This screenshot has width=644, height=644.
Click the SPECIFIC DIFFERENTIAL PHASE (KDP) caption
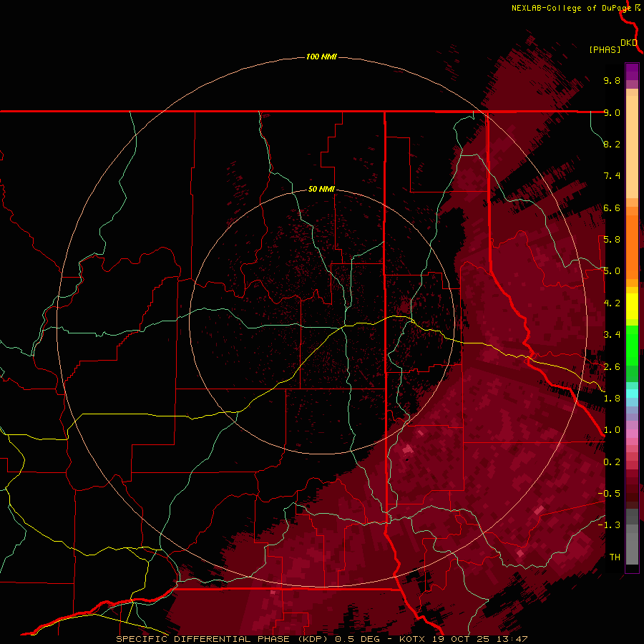223,639
